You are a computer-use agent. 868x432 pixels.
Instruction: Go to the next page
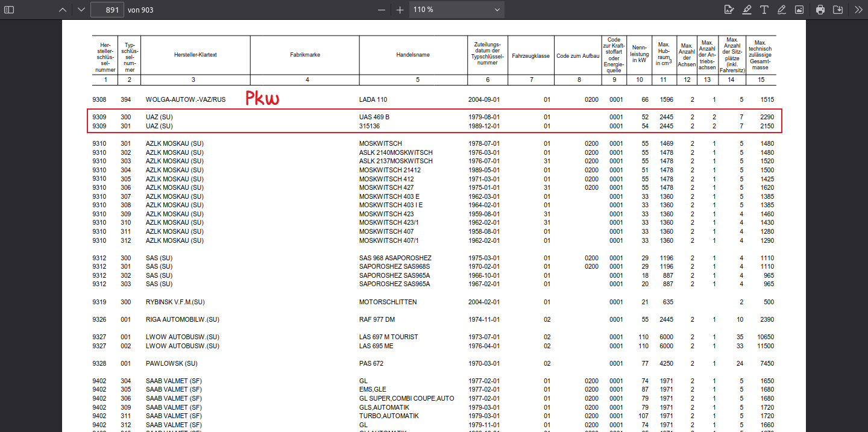coord(81,10)
